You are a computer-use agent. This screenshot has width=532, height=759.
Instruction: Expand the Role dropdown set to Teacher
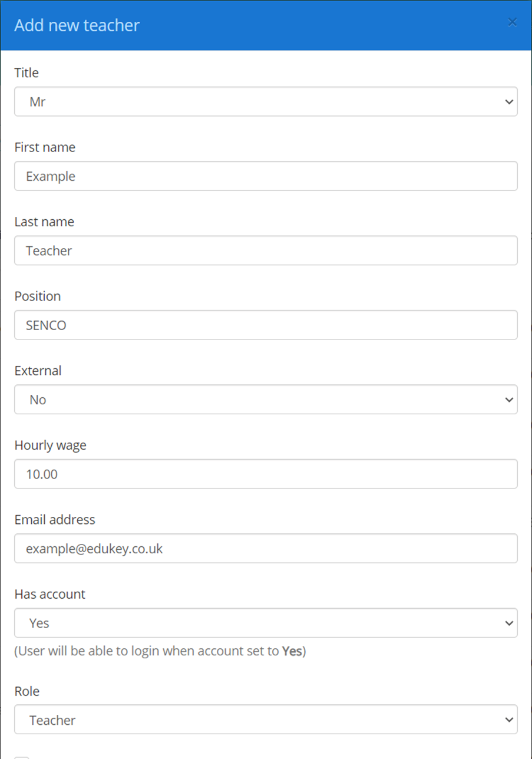click(266, 720)
